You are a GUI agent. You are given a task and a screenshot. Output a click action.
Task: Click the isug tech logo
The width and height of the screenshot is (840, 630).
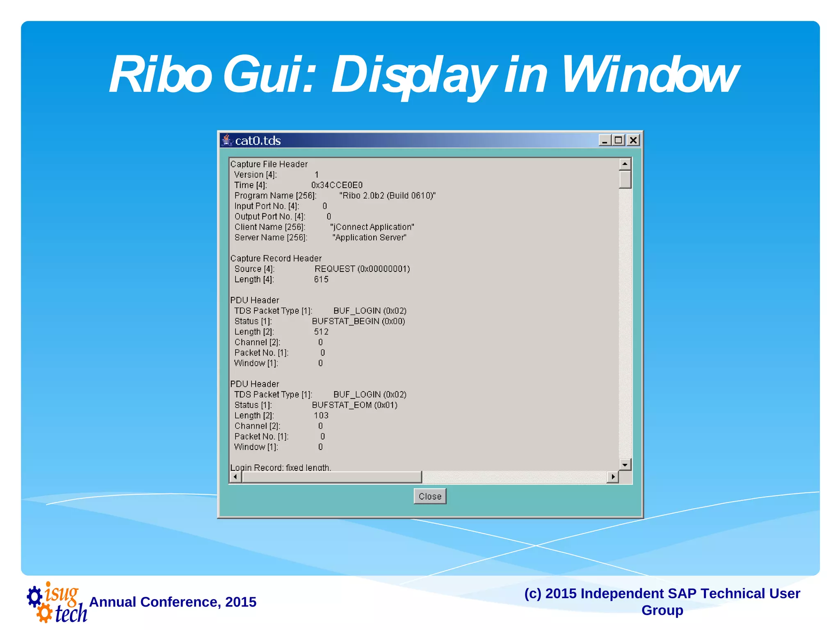57,602
